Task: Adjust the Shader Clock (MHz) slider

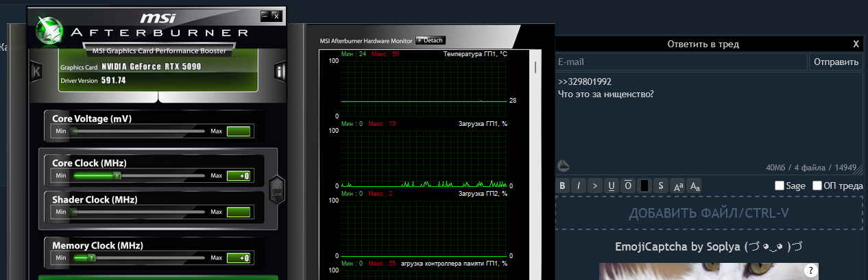Action: coord(139,212)
